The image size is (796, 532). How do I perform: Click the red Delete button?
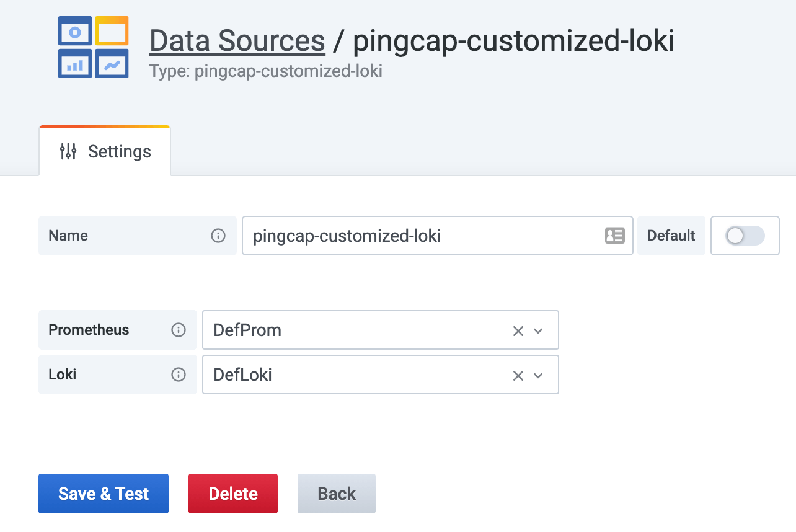click(x=233, y=494)
